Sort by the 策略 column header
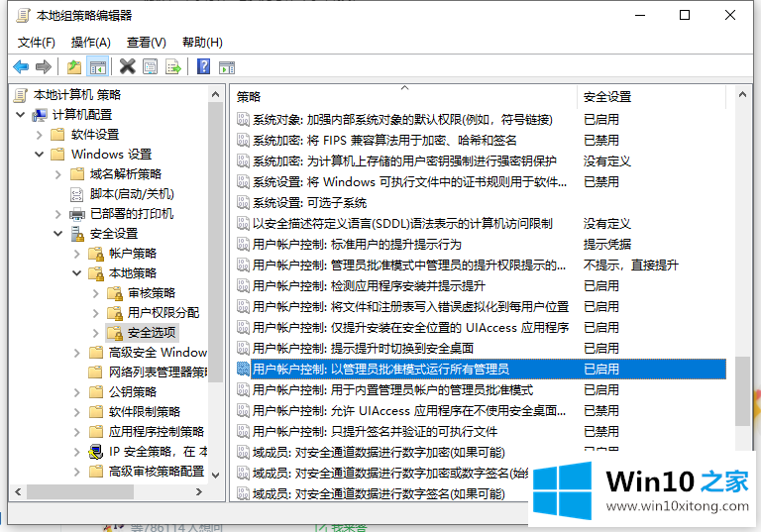 tap(403, 97)
